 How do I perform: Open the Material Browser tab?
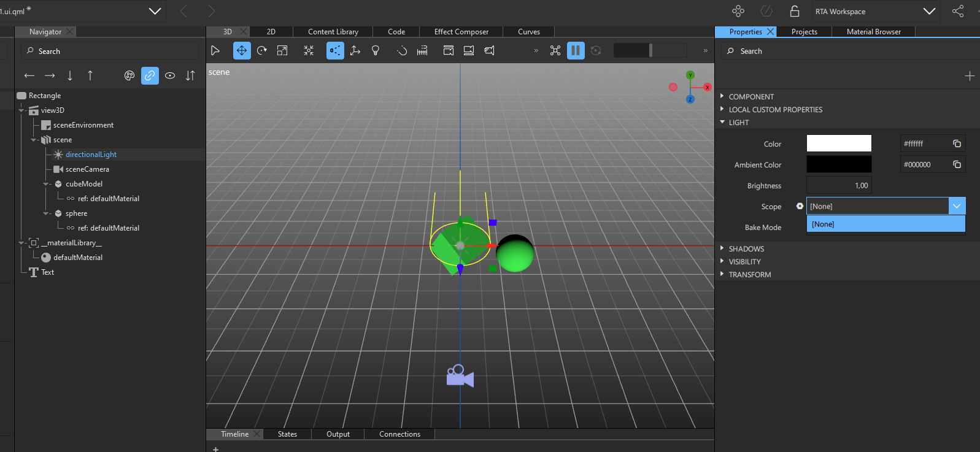(x=873, y=32)
